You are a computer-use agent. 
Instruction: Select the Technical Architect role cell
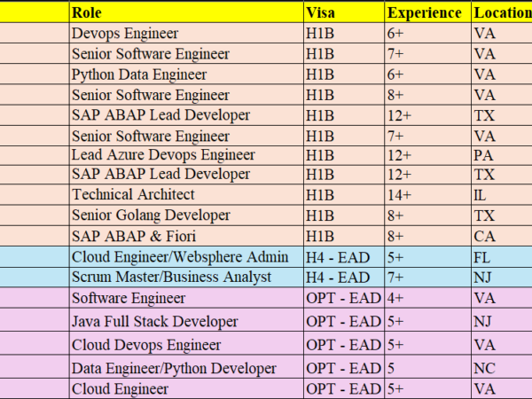[x=184, y=194]
